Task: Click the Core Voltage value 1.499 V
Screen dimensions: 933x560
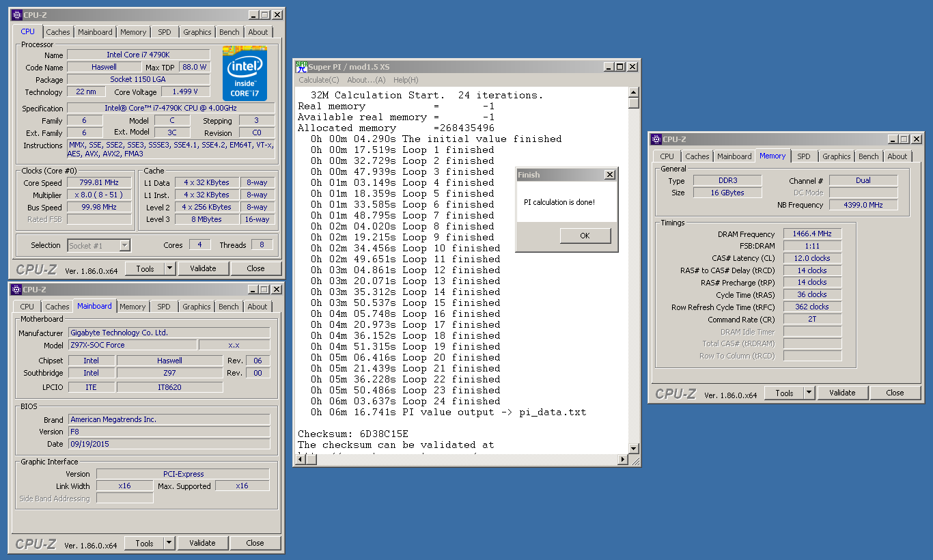Action: (x=185, y=92)
